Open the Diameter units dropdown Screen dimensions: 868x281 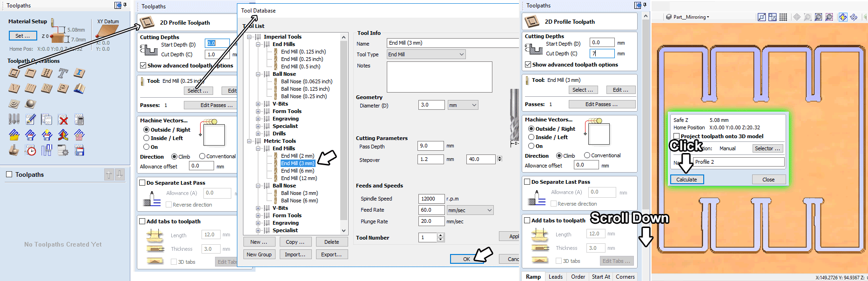[463, 105]
